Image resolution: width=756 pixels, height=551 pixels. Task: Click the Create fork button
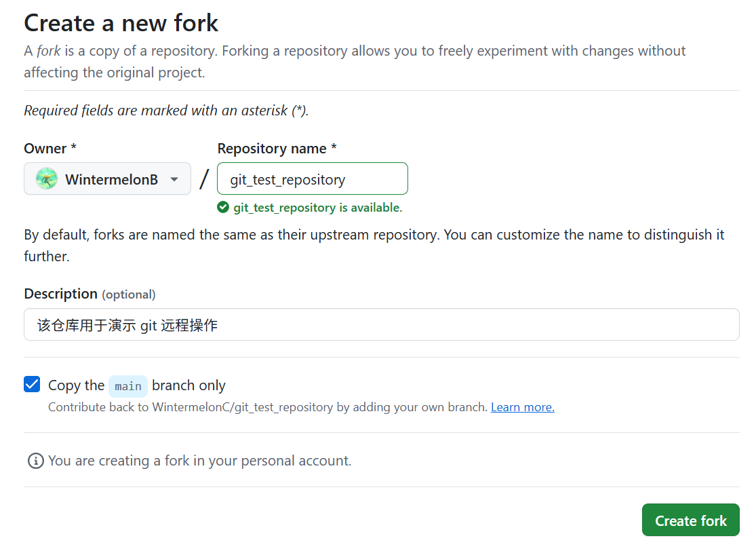690,520
